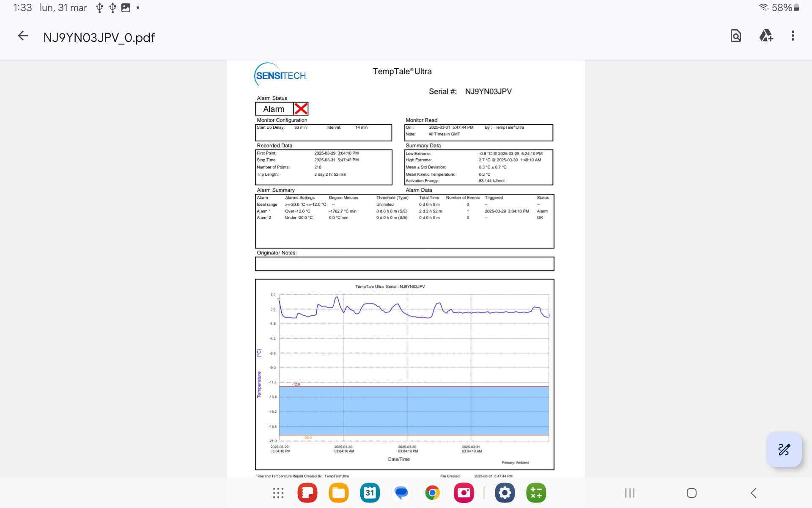Tap the Low Extreme value -0.8 °C
The height and width of the screenshot is (508, 812).
(485, 154)
